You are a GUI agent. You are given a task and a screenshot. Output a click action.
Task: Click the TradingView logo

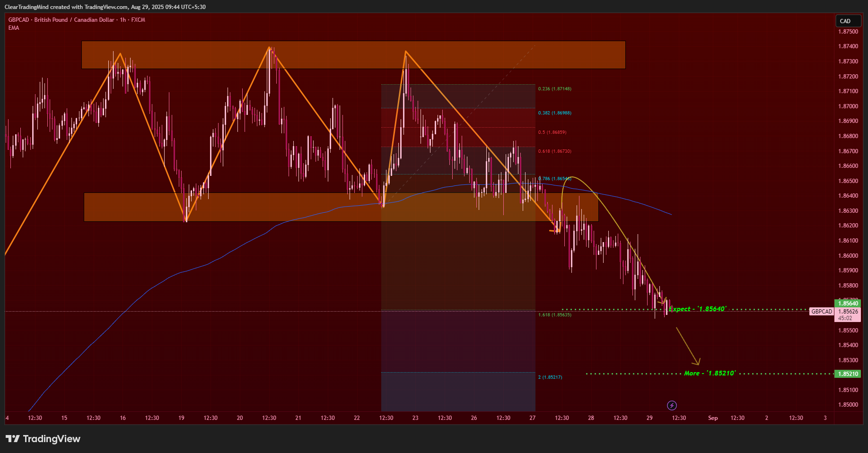click(x=43, y=439)
